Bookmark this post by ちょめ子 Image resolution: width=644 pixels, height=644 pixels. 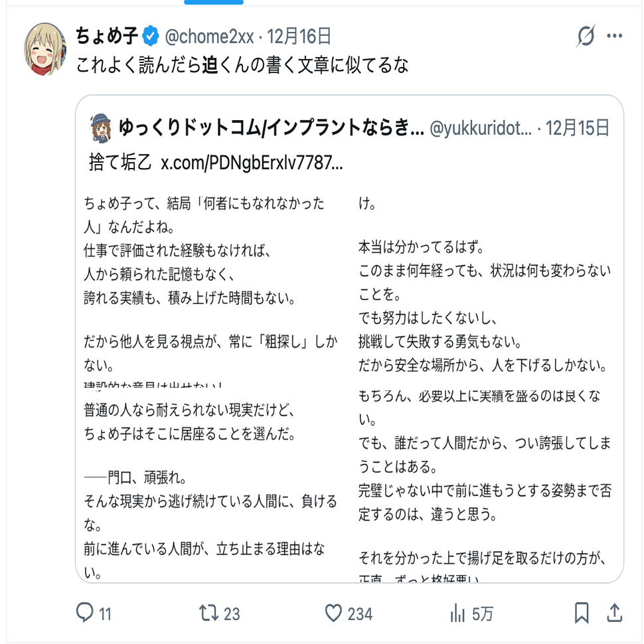coord(582,613)
